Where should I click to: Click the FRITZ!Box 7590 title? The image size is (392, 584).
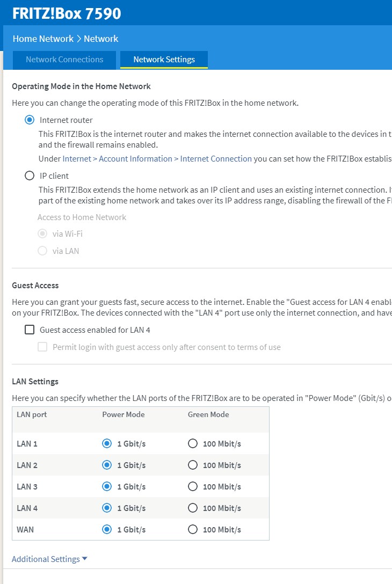[67, 13]
